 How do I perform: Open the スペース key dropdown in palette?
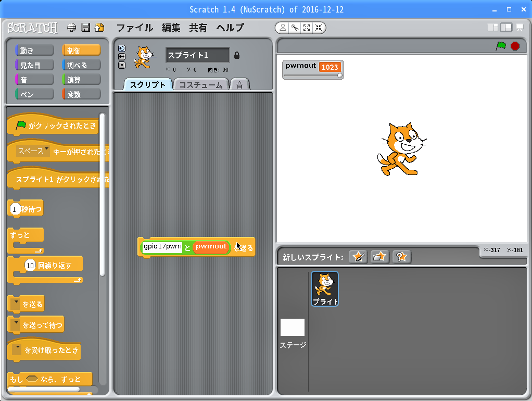[33, 151]
